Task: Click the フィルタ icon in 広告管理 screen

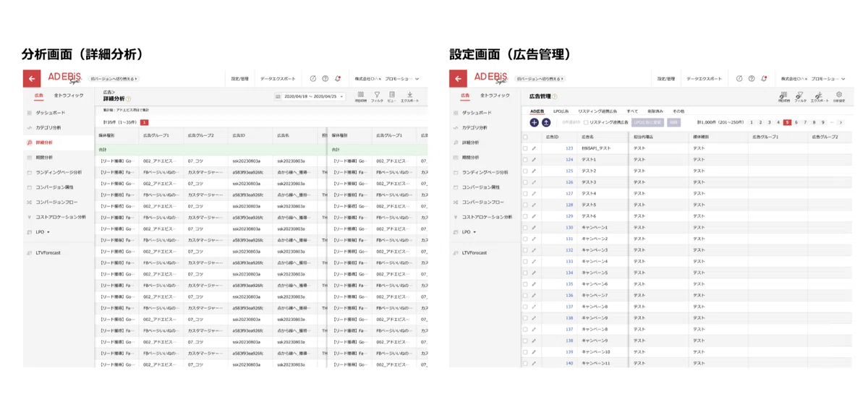Action: tap(801, 96)
